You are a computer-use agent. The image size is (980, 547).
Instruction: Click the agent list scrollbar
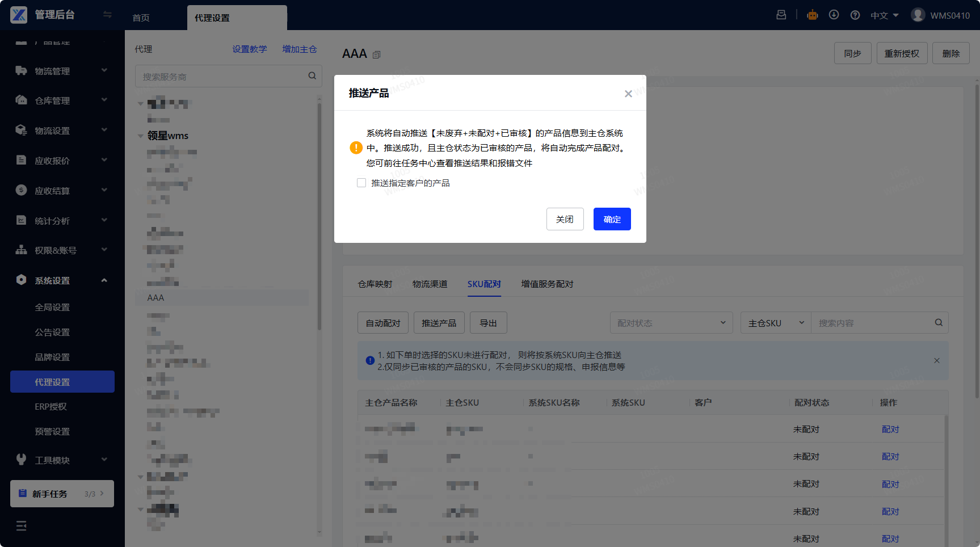pos(319,216)
